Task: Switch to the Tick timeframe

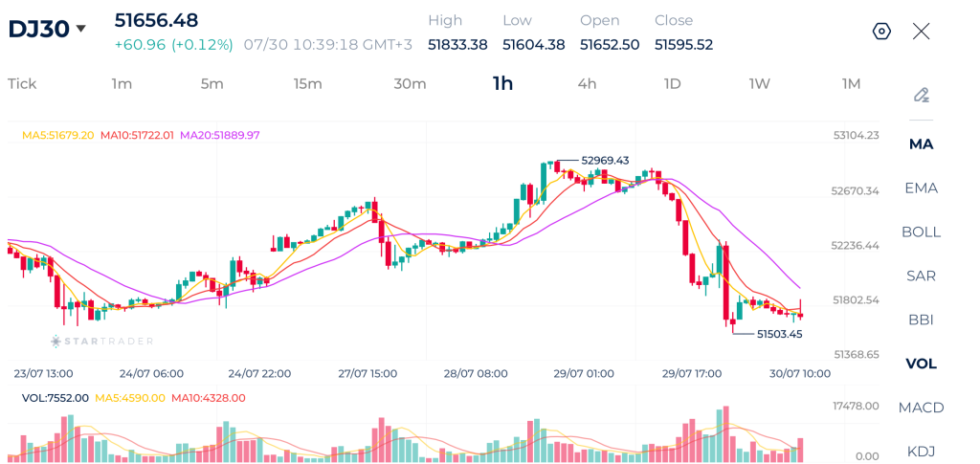Action: [x=22, y=83]
